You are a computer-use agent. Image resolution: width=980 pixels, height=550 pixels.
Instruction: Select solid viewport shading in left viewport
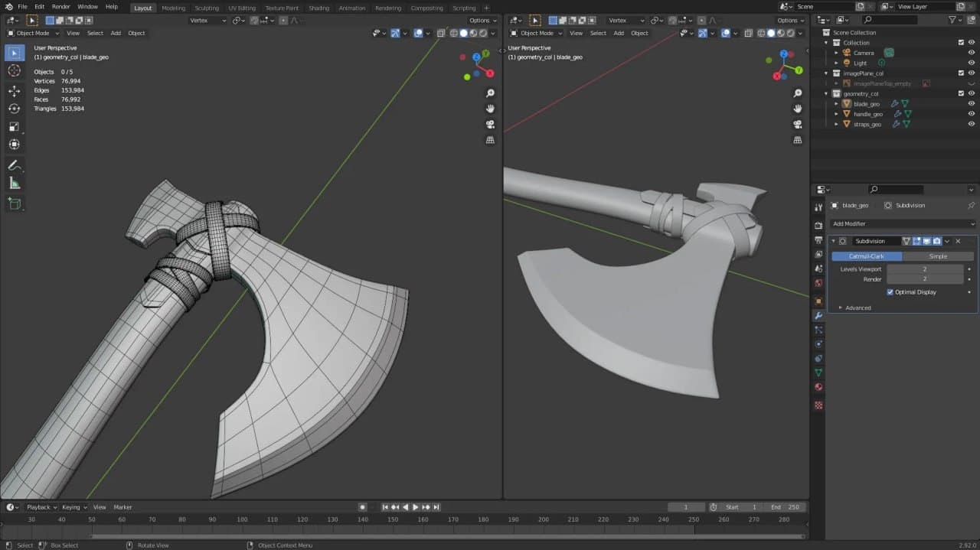[463, 33]
